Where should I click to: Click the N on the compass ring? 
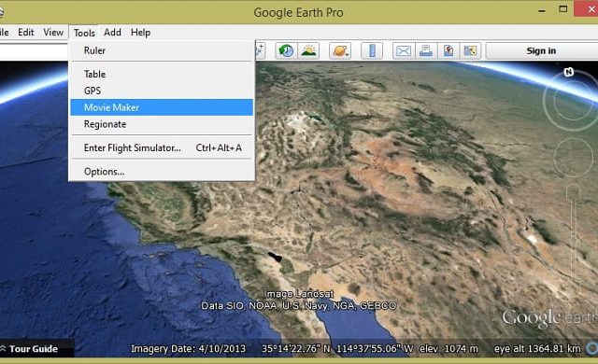[x=569, y=72]
